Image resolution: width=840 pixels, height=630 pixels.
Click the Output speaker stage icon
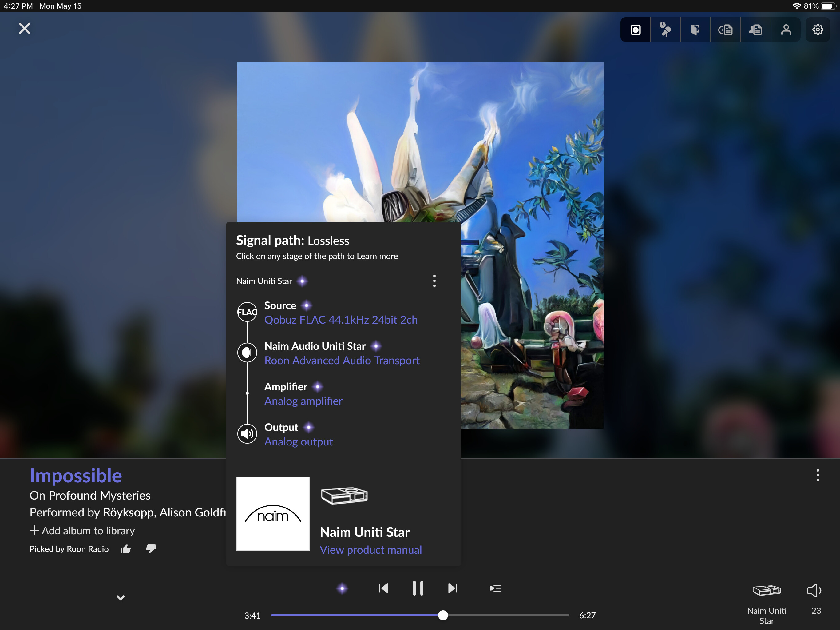pyautogui.click(x=247, y=433)
